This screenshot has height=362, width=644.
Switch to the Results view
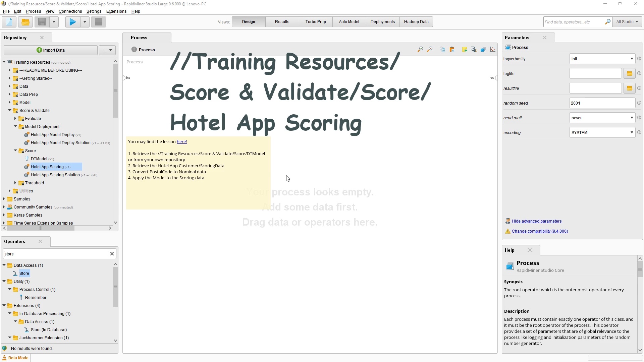point(282,22)
